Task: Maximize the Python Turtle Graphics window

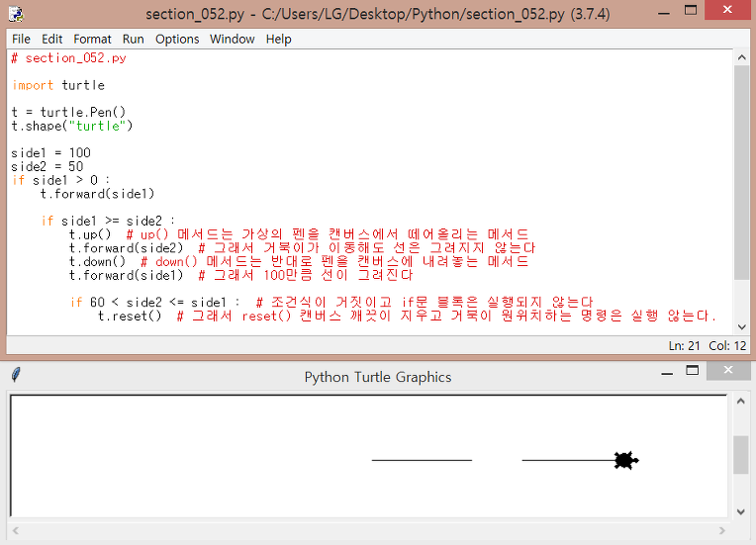Action: tap(693, 370)
